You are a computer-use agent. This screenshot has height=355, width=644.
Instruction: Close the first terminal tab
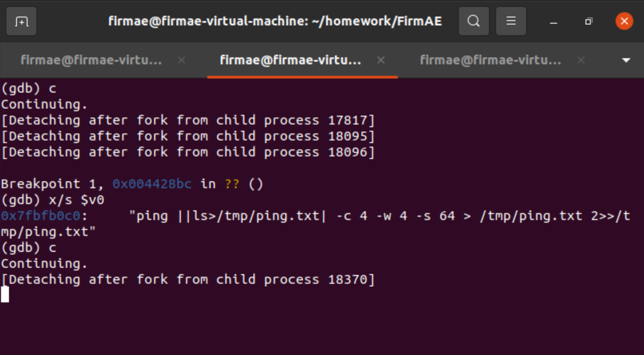182,60
